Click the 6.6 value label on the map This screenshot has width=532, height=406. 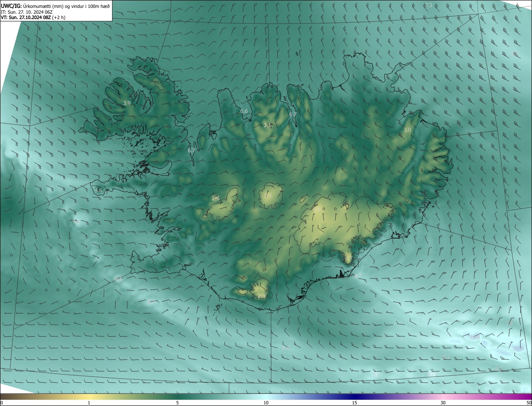pyautogui.click(x=244, y=111)
